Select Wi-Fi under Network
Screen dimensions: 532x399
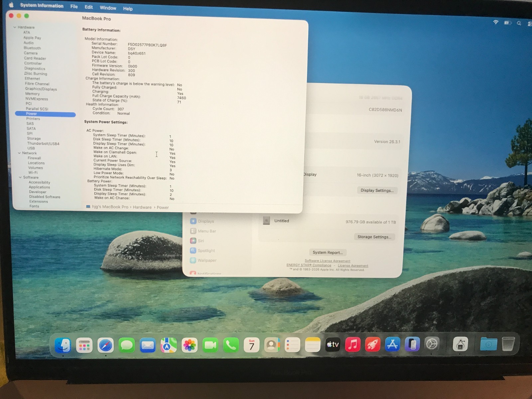tap(33, 173)
